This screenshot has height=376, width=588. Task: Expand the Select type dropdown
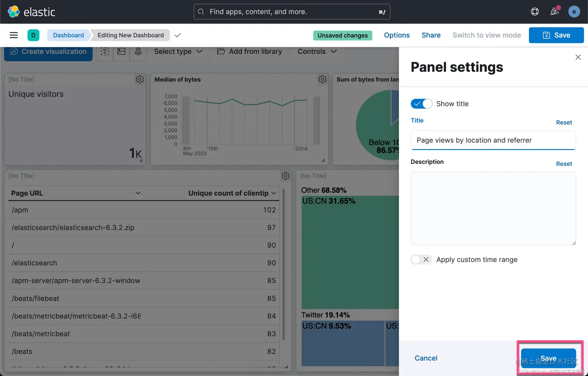pyautogui.click(x=178, y=52)
